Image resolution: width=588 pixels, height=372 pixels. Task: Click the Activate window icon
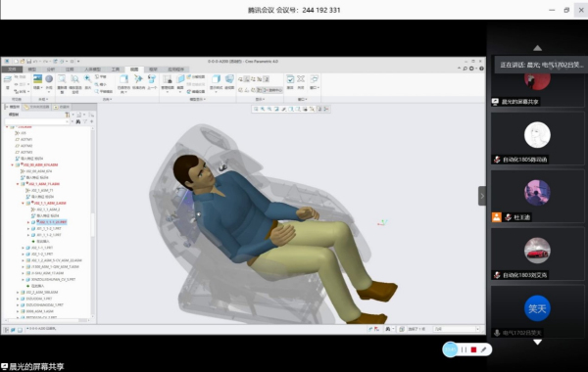pyautogui.click(x=290, y=79)
